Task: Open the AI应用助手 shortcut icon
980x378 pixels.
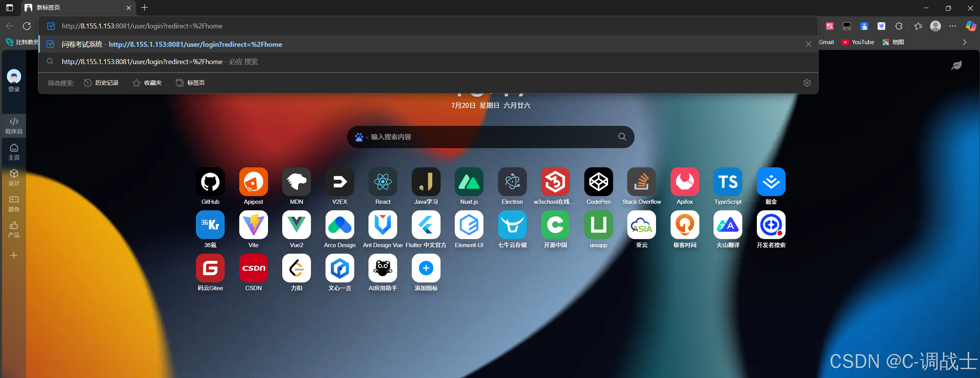Action: click(x=383, y=268)
